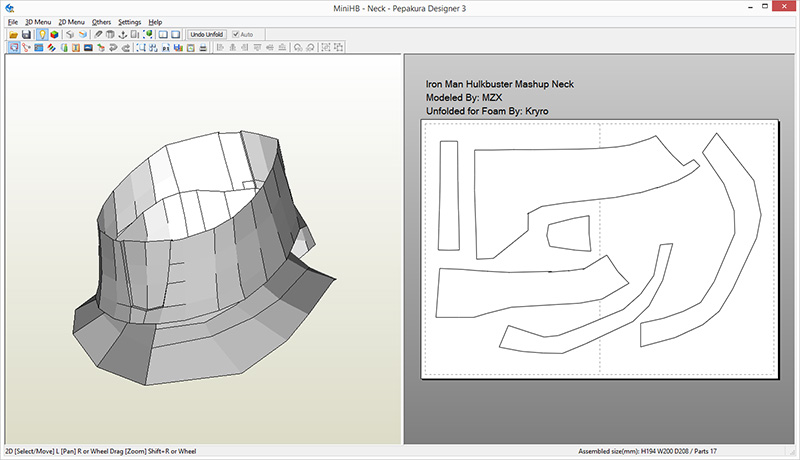This screenshot has width=800, height=460.
Task: Uncheck the Auto checkbox
Action: 236,34
